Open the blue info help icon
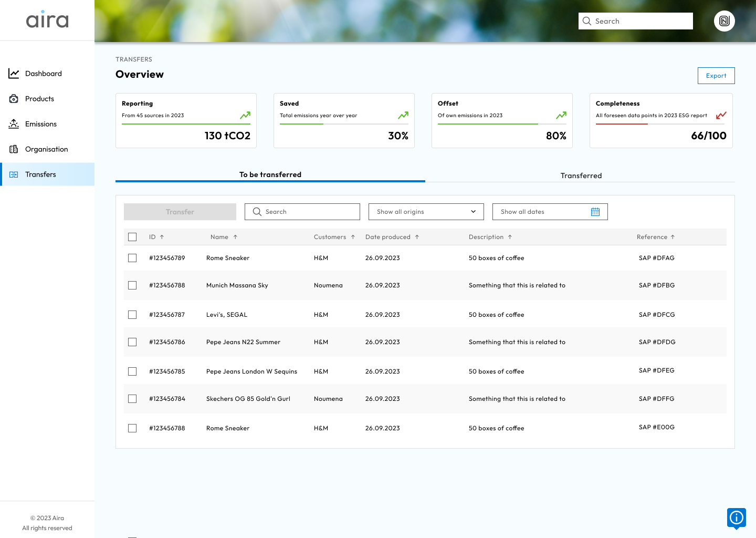The width and height of the screenshot is (756, 538). 737,518
